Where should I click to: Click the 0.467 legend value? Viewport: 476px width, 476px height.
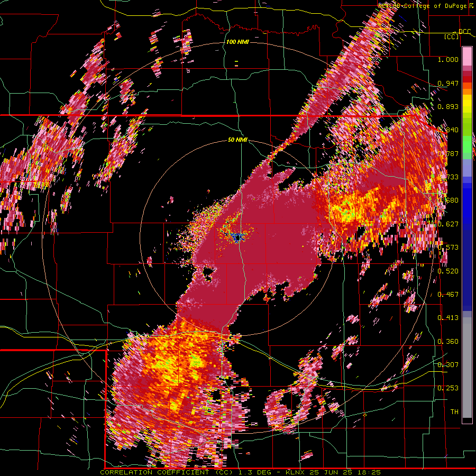[448, 294]
